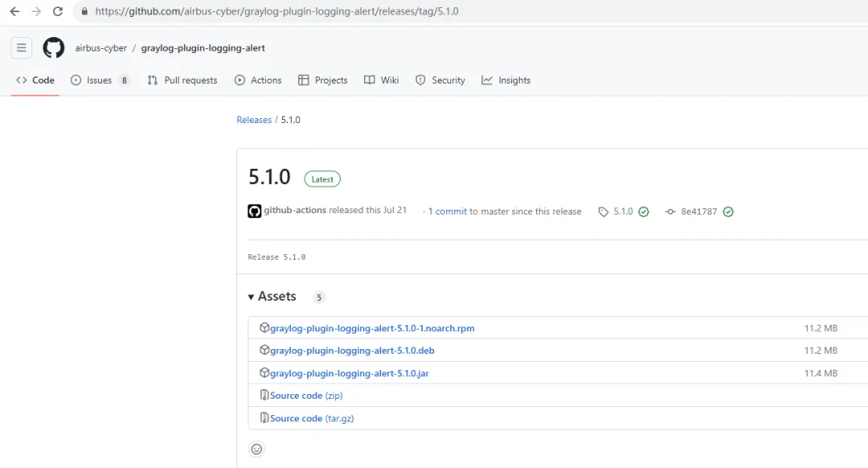Click the browser reload icon
The height and width of the screenshot is (468, 868).
(58, 12)
